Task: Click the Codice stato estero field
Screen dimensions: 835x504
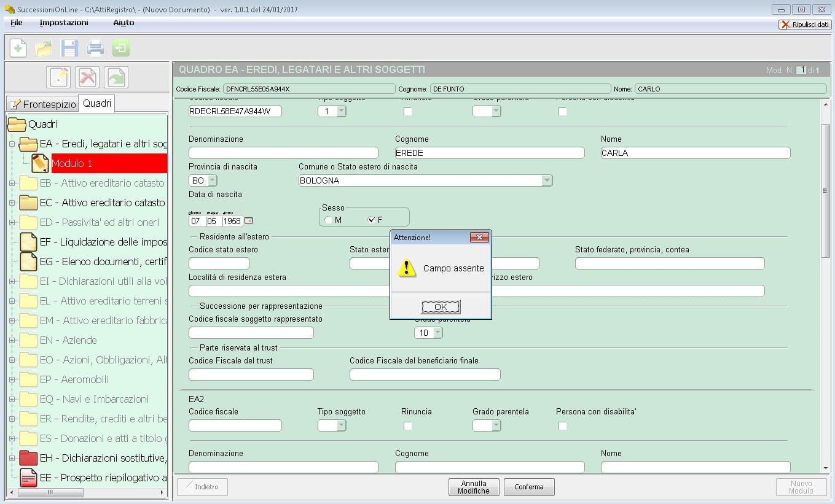Action: tap(219, 263)
